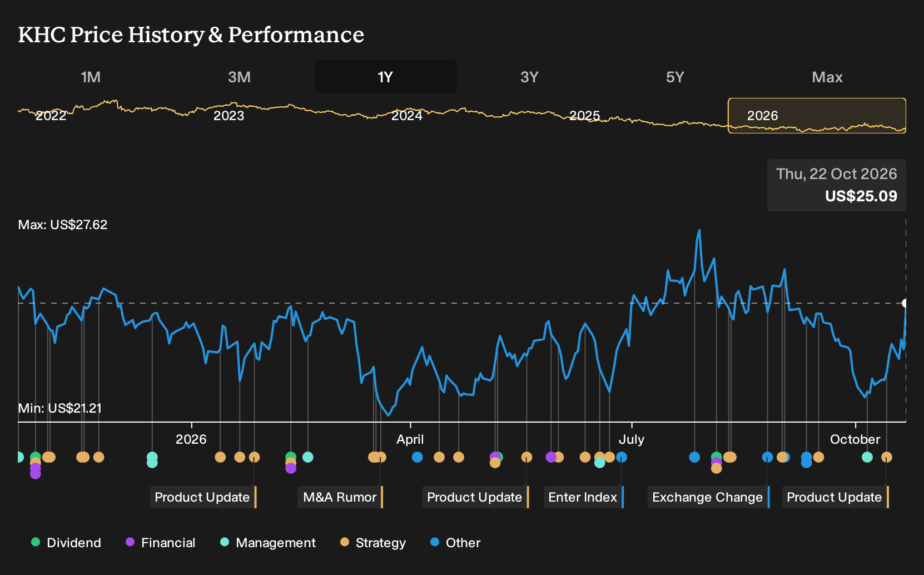Select the 1M time range tab
924x575 pixels.
[x=91, y=77]
